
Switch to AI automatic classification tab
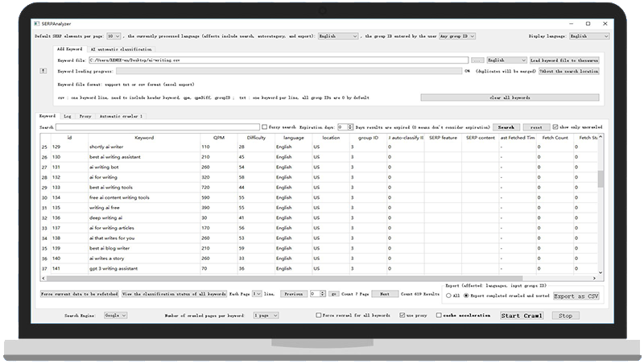pos(122,49)
